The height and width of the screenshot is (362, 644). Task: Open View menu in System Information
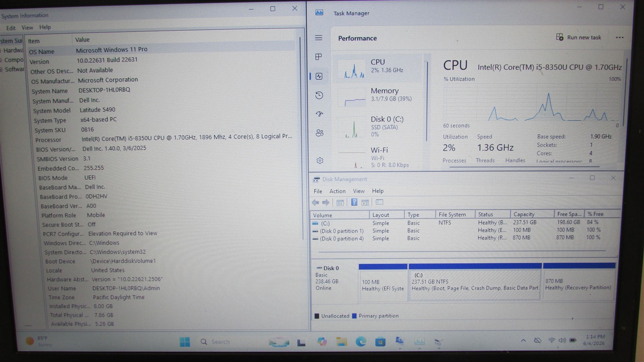click(x=27, y=27)
